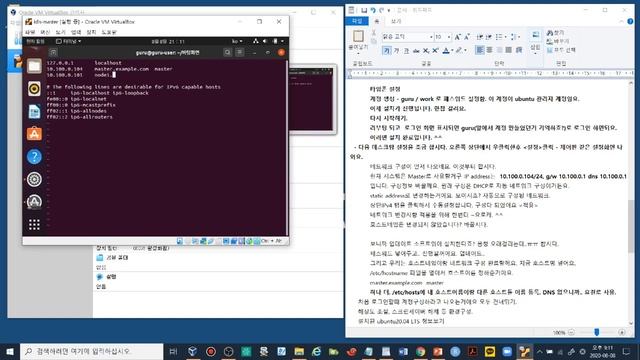Switch to WordPad View tab
The width and height of the screenshot is (640, 360).
point(396,21)
